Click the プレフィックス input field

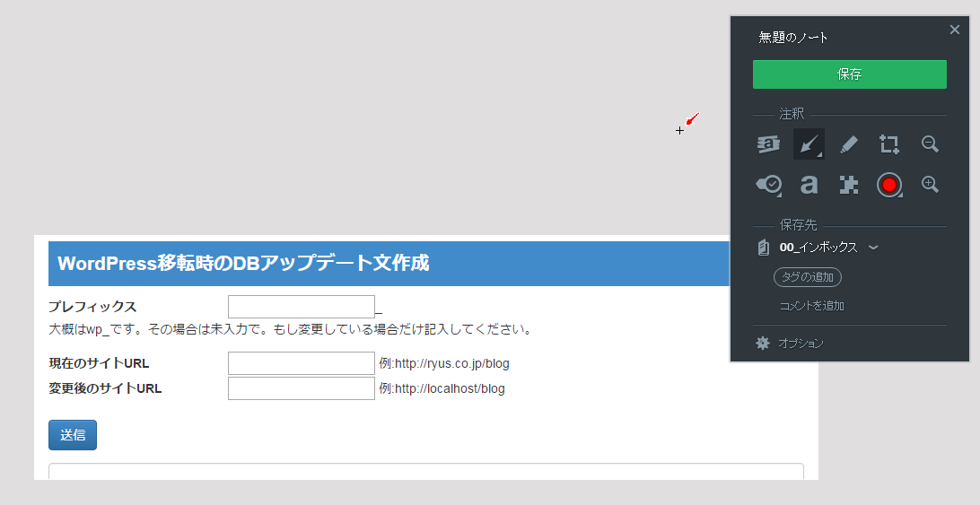click(301, 307)
